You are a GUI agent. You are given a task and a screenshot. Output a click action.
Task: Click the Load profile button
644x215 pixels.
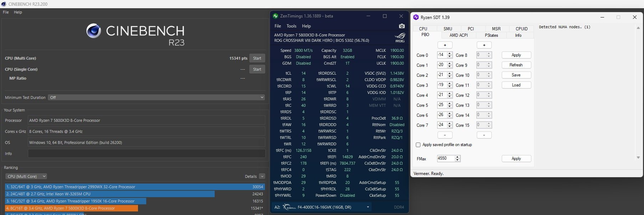tap(516, 85)
